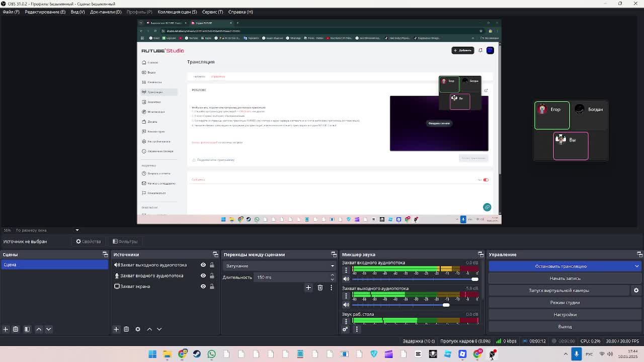Viewport: 644px width, 362px height.
Task: Select 'Захват экрана' source row
Action: (165, 286)
